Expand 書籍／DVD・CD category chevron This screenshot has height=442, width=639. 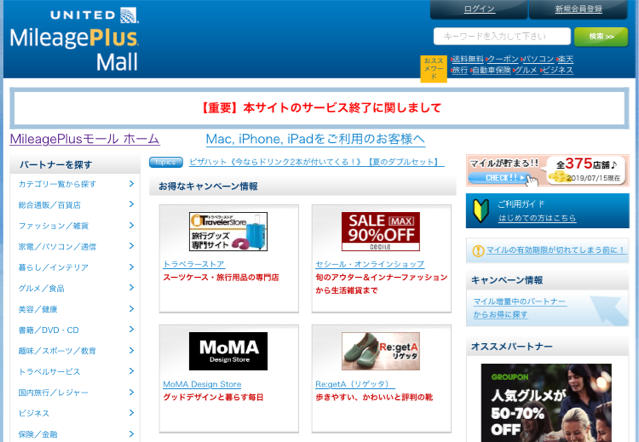(x=131, y=329)
